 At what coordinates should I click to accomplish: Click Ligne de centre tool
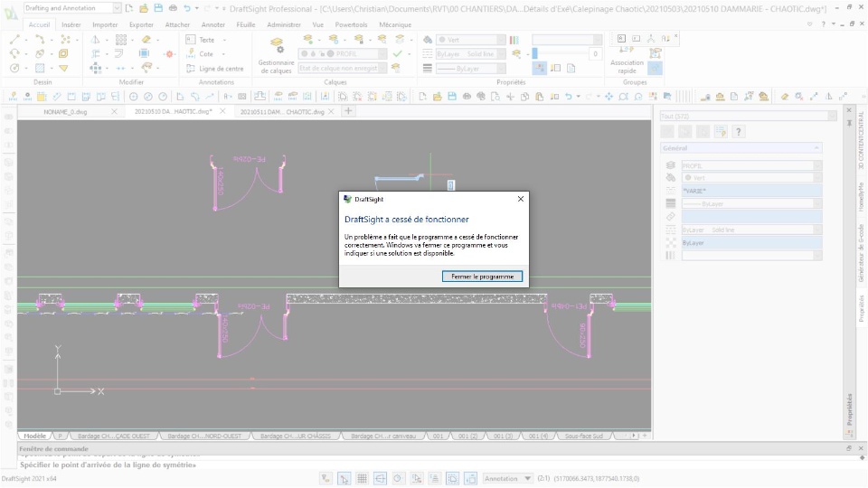pos(215,69)
